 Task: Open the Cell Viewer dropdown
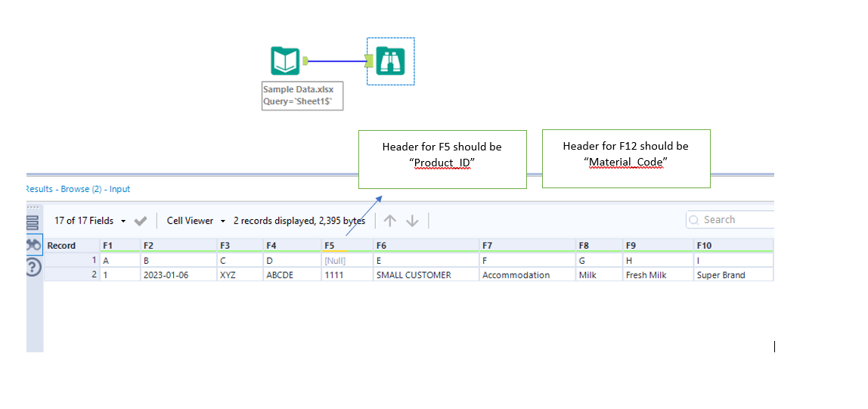pos(196,221)
